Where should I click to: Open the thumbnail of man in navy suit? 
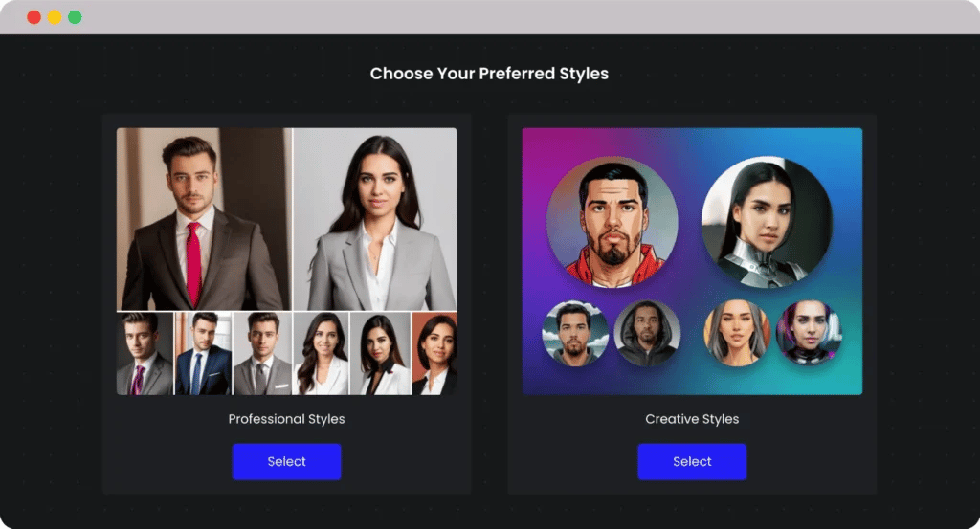203,354
